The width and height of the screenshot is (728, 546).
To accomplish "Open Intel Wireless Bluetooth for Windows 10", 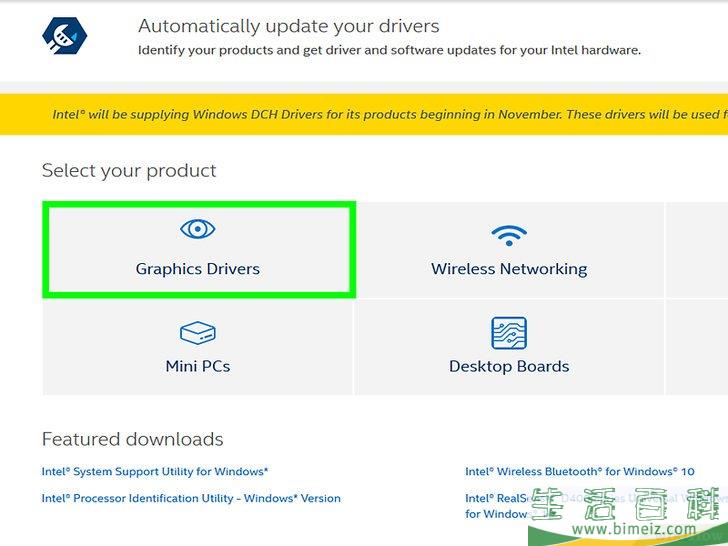I will coord(580,472).
